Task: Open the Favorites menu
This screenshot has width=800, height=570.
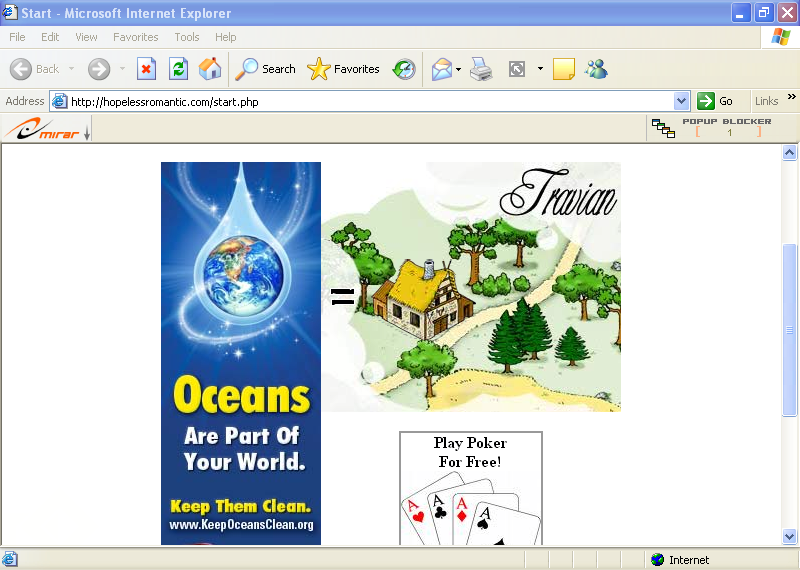Action: pos(136,37)
